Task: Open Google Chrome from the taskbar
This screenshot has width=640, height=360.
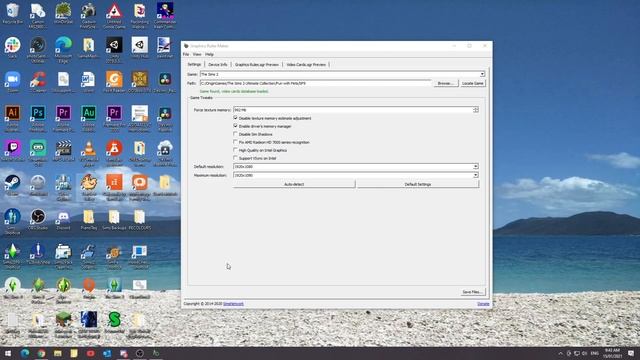Action: point(41,353)
